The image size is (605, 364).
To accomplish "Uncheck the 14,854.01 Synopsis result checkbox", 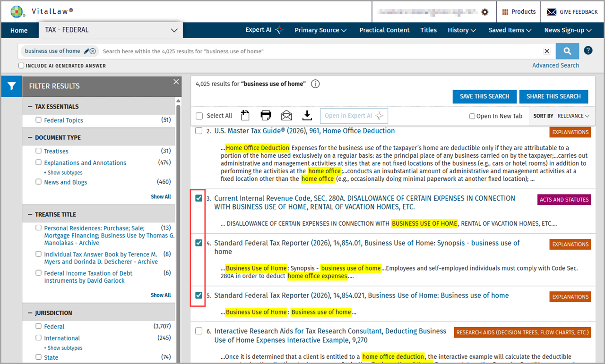I will [x=199, y=243].
